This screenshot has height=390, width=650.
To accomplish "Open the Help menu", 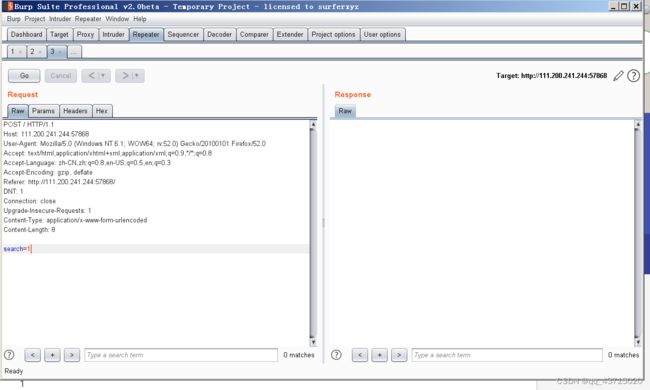I will click(140, 19).
